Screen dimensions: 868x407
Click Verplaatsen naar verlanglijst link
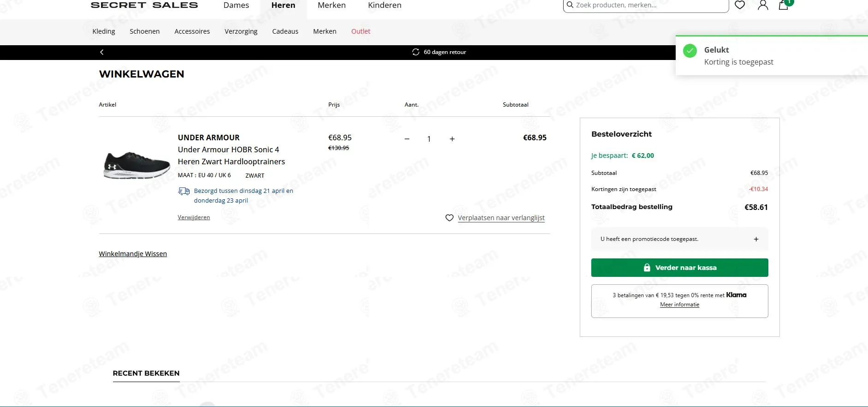[501, 218]
